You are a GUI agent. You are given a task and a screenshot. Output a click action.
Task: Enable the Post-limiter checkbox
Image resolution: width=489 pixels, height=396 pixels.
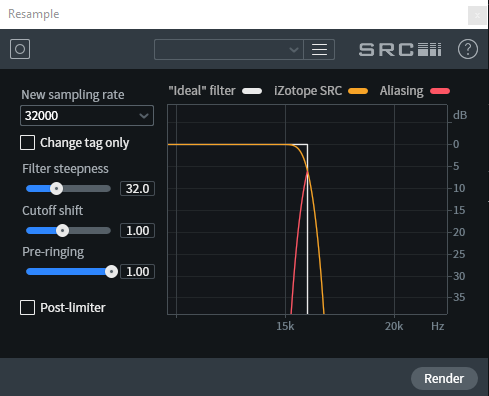coord(27,307)
